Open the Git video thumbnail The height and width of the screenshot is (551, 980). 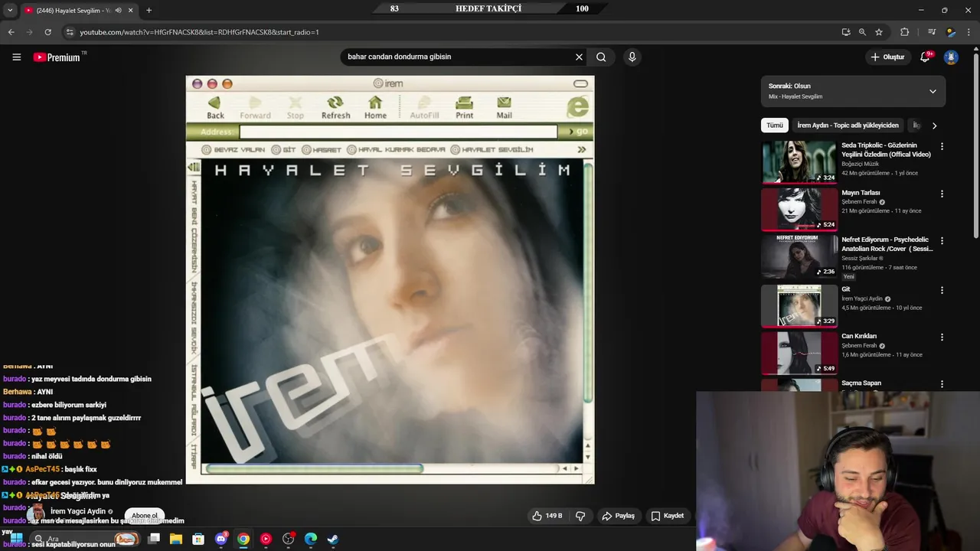pos(799,305)
